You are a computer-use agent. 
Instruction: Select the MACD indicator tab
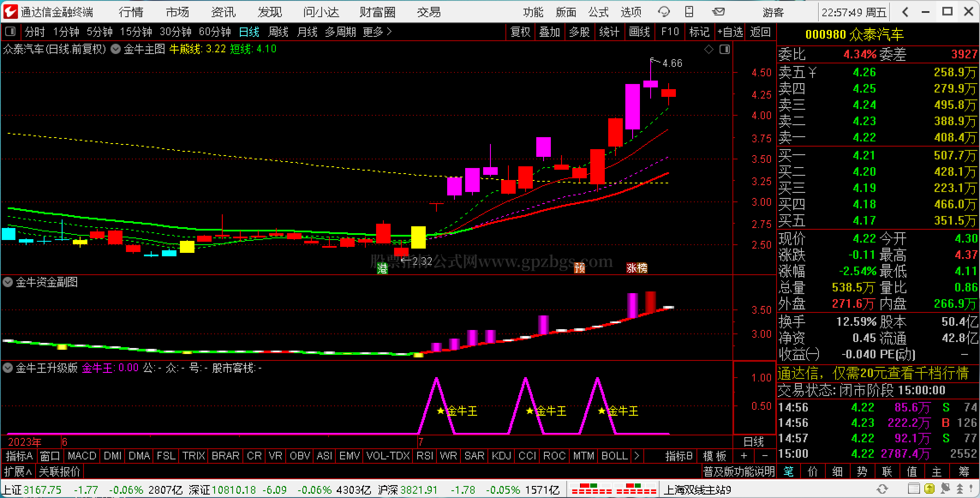click(x=82, y=456)
